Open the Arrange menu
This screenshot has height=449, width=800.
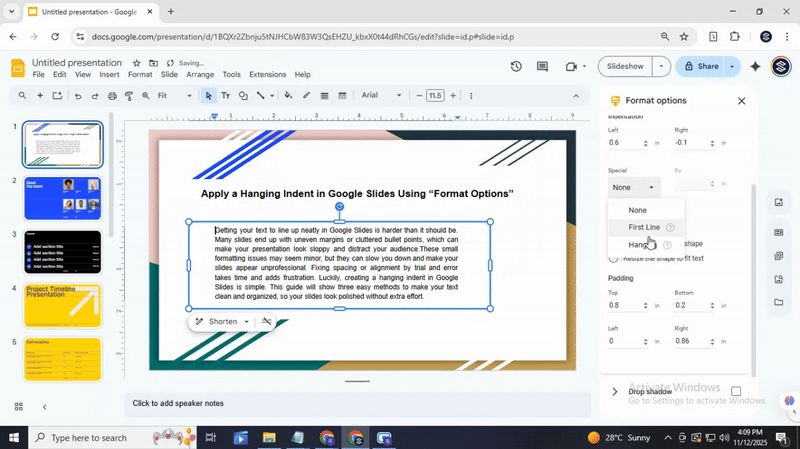click(200, 75)
